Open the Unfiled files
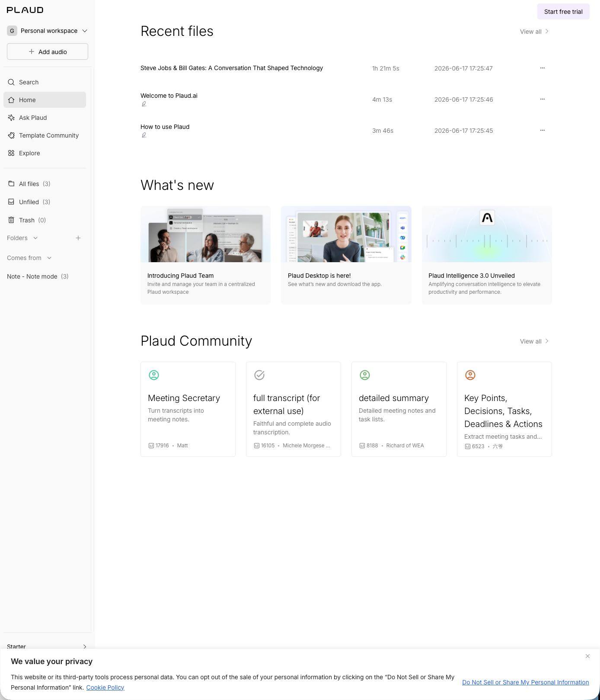600x700 pixels. pyautogui.click(x=45, y=202)
